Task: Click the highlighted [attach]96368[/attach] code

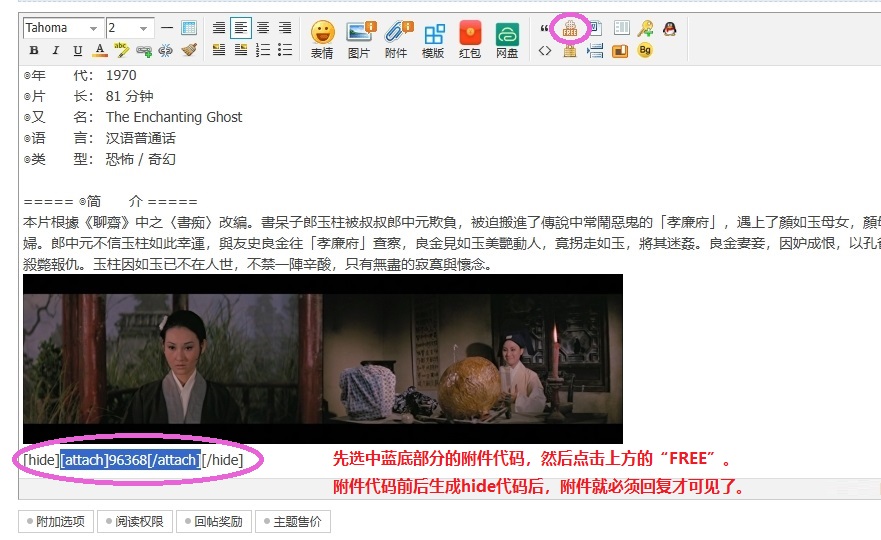Action: [x=130, y=460]
